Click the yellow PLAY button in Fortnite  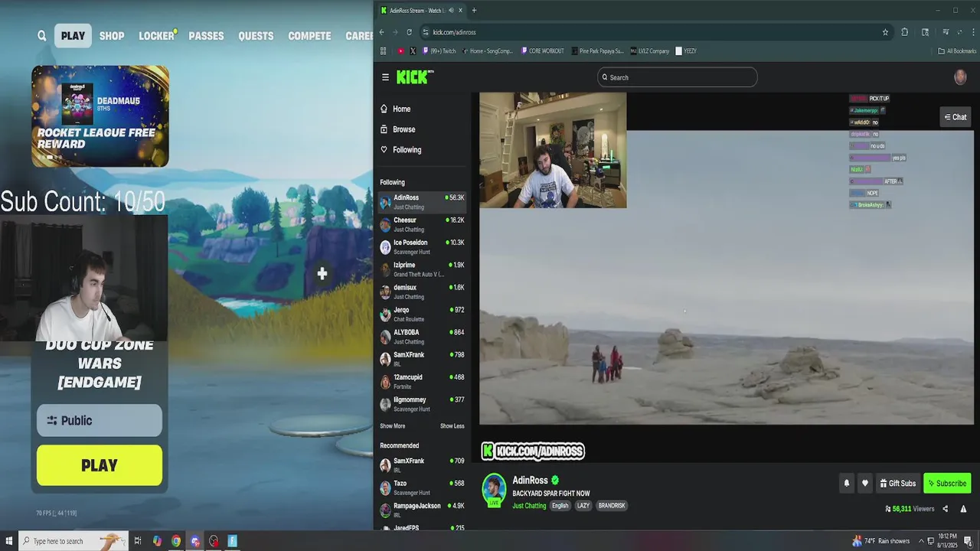[x=100, y=465]
